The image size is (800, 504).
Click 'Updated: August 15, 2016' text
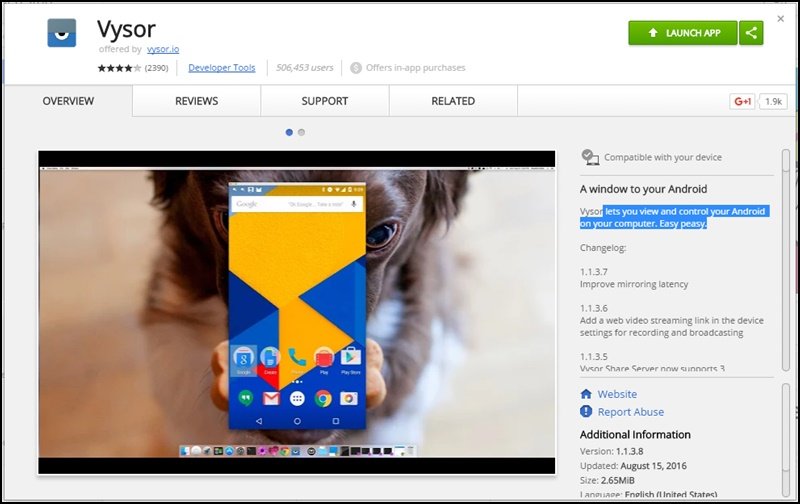click(x=633, y=466)
